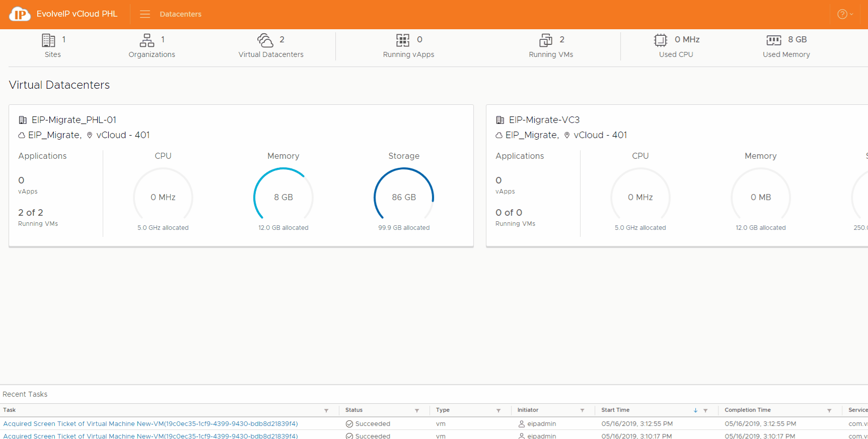Open the EIP-Migrate-VC3 datacenter card
Viewport: 868px width, 439px height.
click(x=544, y=120)
